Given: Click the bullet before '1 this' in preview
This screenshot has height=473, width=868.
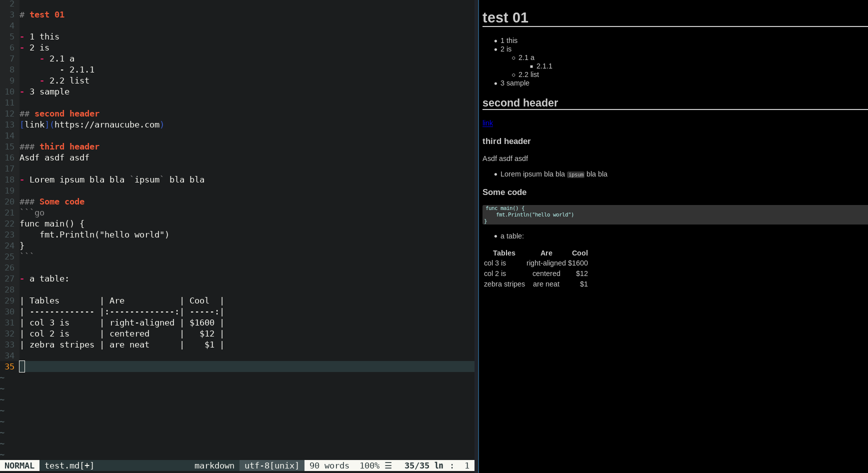Looking at the screenshot, I should (495, 41).
